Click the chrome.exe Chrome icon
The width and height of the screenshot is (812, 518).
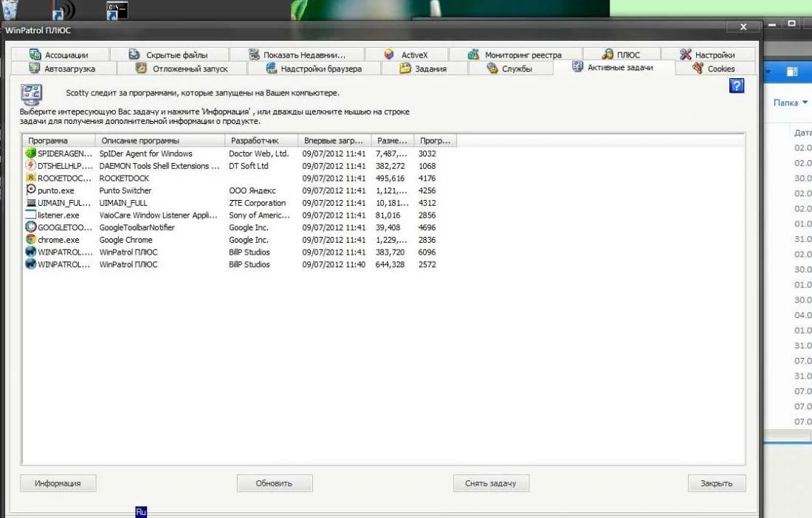pyautogui.click(x=31, y=240)
